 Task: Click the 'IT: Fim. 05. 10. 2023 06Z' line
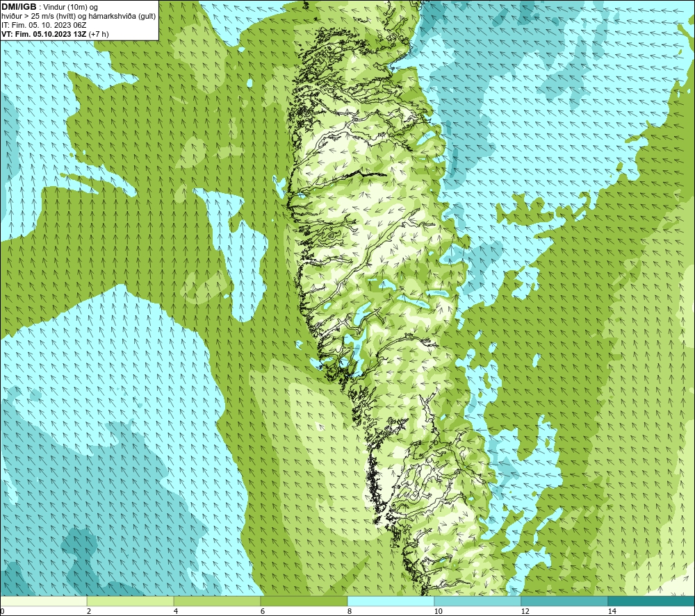(x=44, y=25)
